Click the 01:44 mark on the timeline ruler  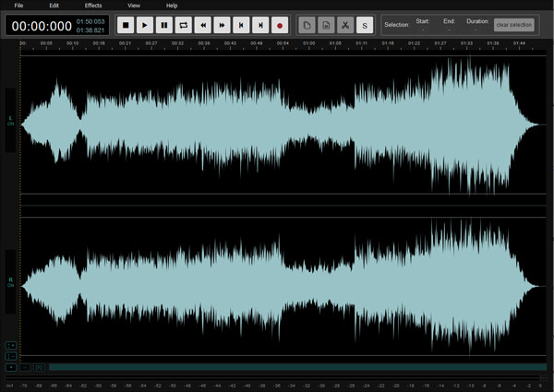[519, 43]
